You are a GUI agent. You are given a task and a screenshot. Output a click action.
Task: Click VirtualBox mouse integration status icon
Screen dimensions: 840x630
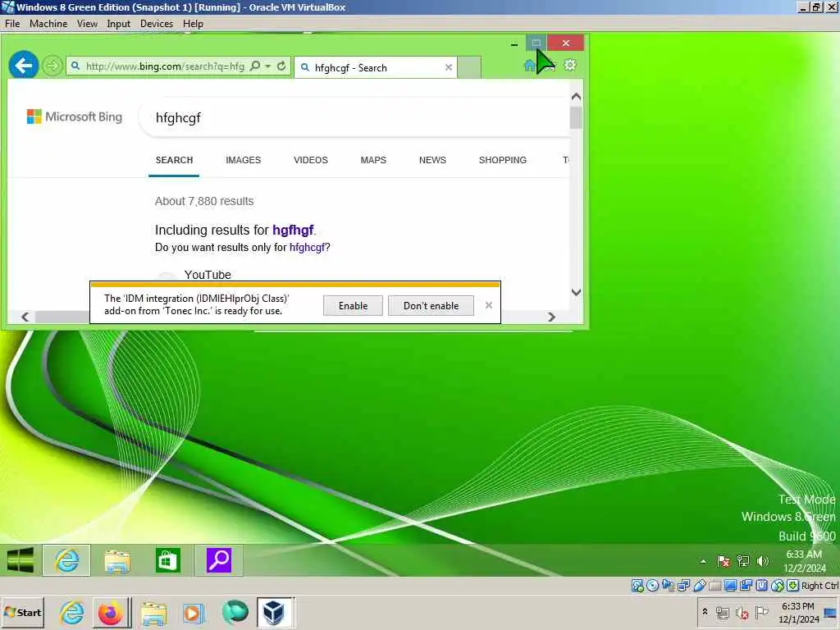[x=777, y=586]
